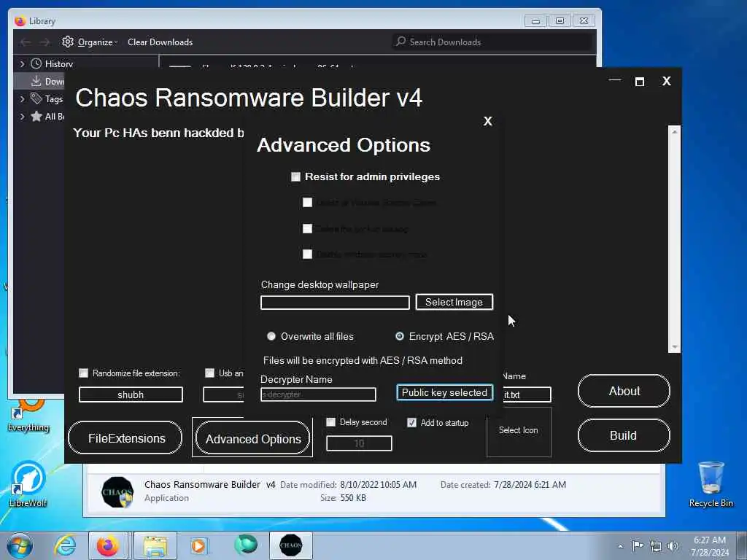The image size is (747, 560).
Task: Click the volume speaker tray icon
Action: point(673,546)
